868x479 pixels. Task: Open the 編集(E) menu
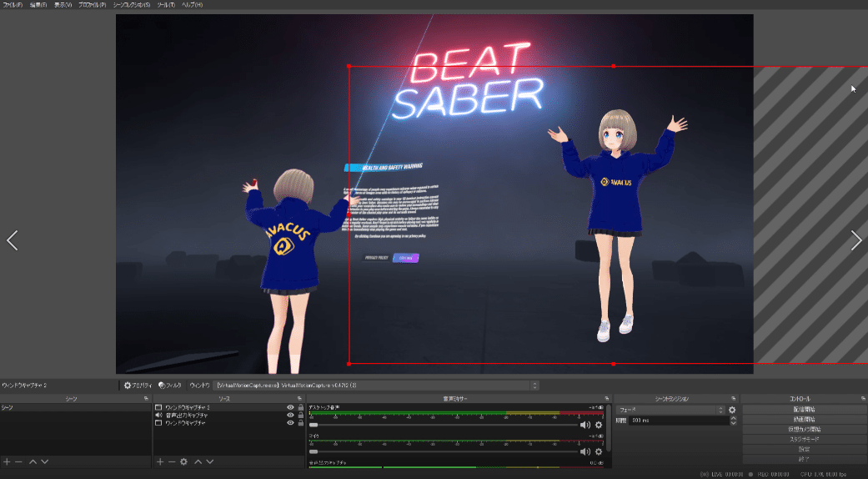(x=38, y=4)
